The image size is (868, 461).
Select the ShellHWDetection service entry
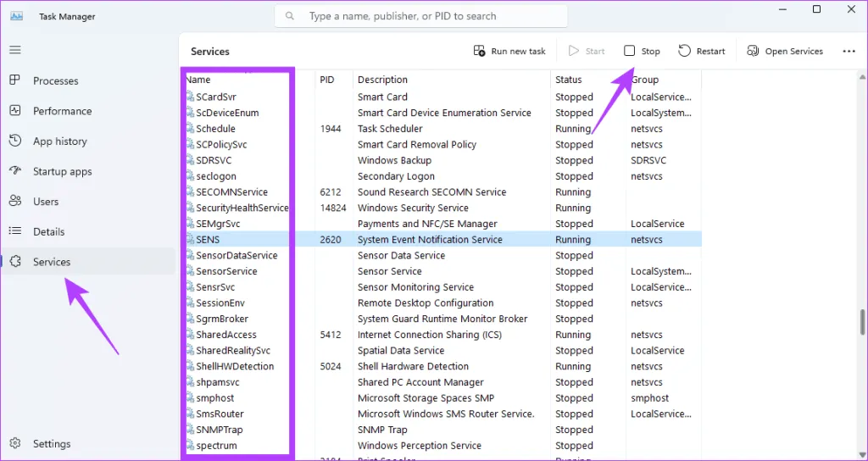coord(235,366)
